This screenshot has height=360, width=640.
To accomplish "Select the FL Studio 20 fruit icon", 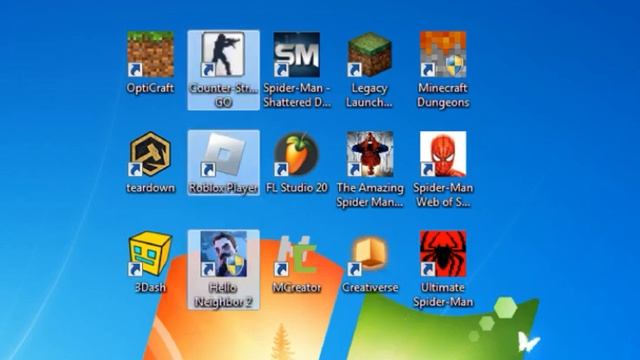I will (297, 154).
